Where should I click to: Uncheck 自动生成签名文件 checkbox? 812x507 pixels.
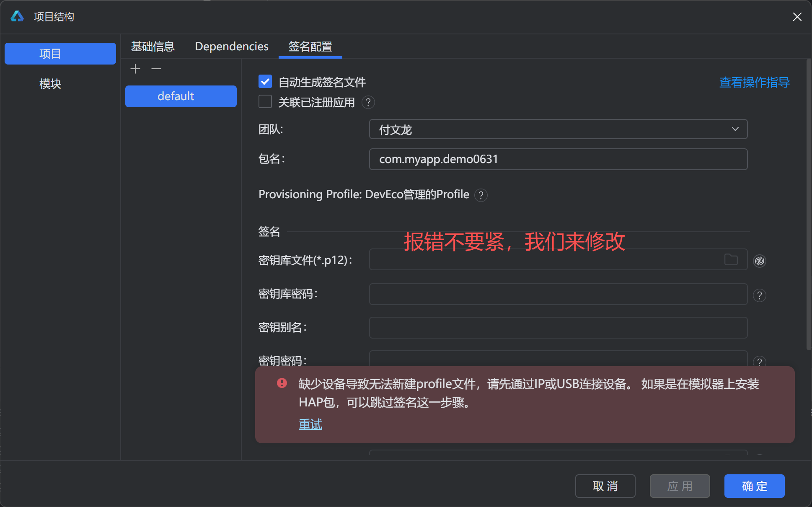(x=265, y=81)
